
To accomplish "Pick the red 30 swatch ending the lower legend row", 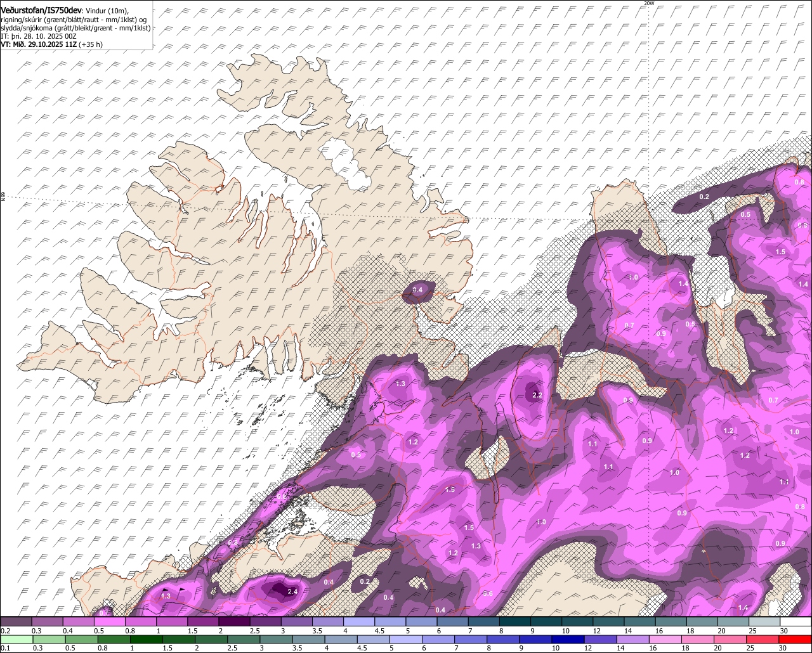I will point(795,640).
